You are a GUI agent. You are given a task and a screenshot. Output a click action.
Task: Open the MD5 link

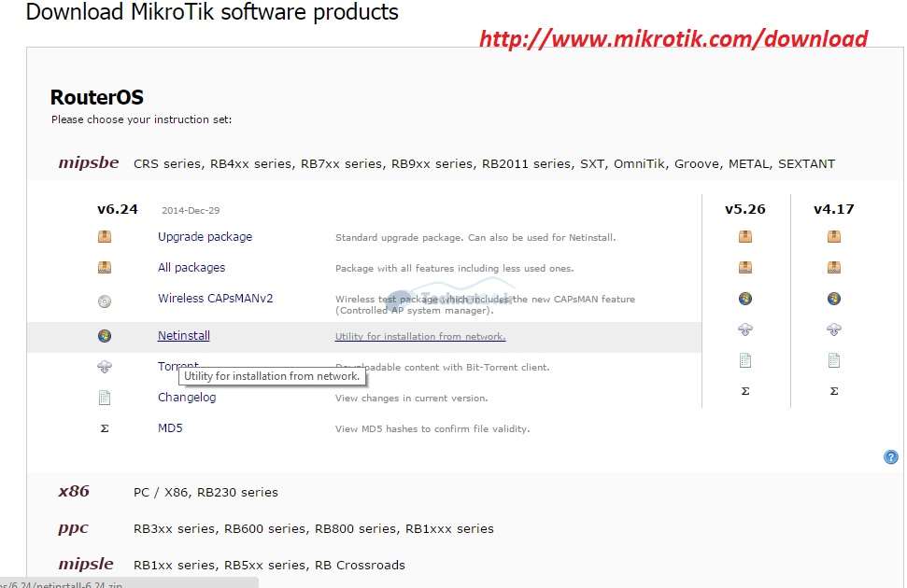pos(170,428)
